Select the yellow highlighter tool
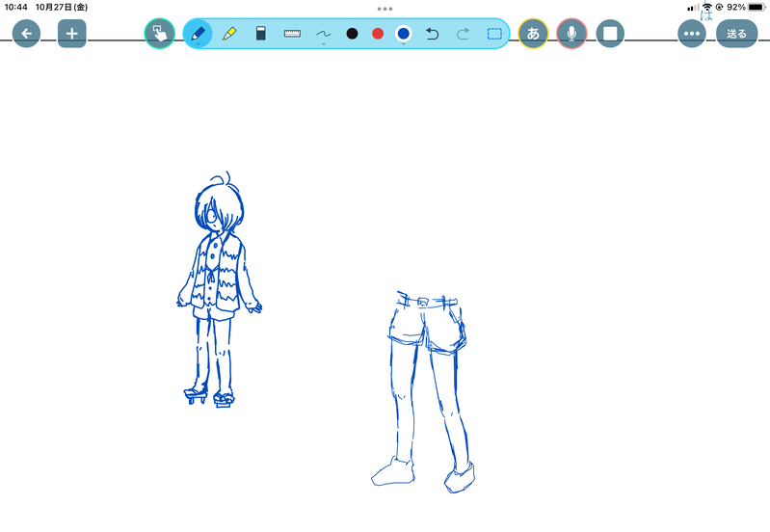770x532 pixels. (229, 34)
